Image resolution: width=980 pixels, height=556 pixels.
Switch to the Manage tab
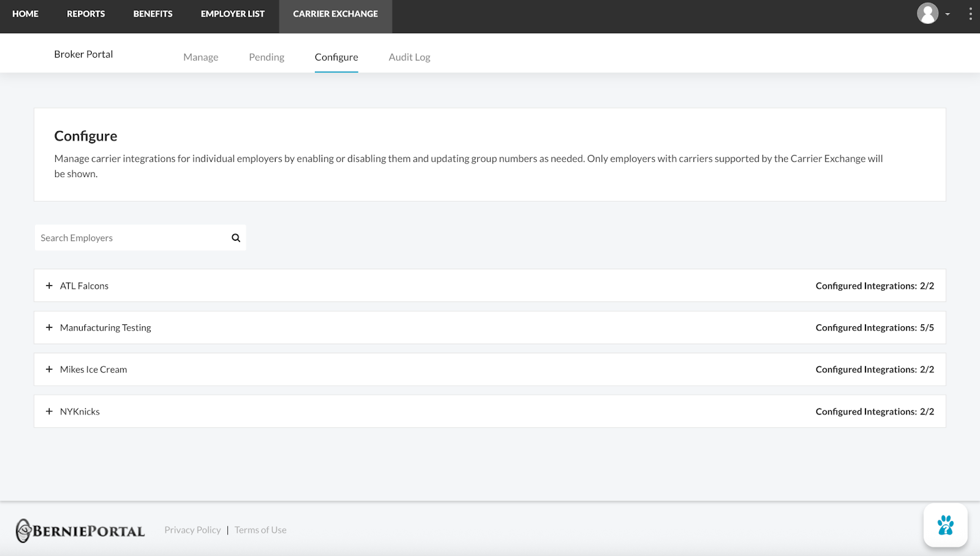(200, 57)
